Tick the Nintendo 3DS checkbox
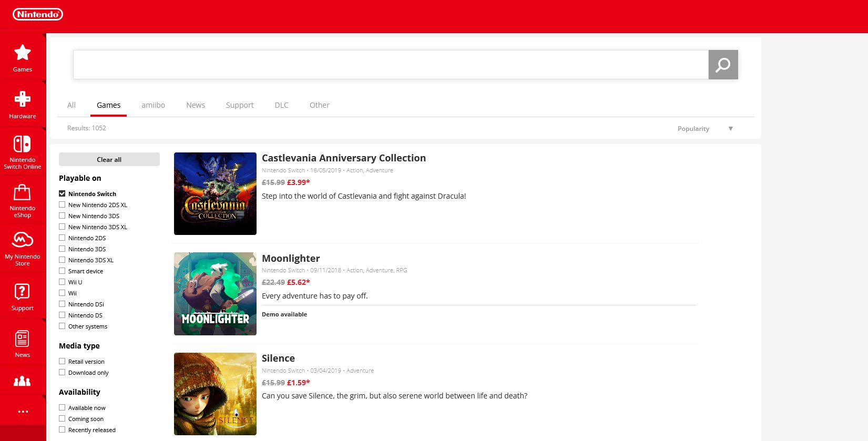The image size is (868, 441). [62, 249]
